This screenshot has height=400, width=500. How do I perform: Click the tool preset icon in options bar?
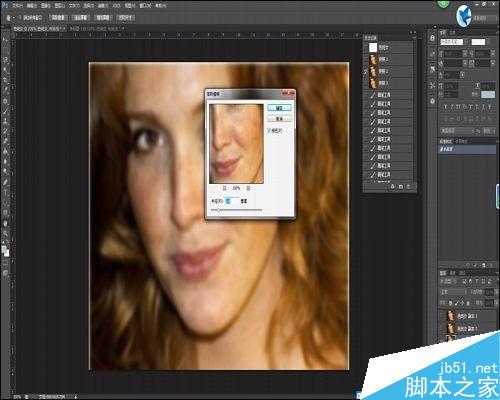tap(9, 18)
